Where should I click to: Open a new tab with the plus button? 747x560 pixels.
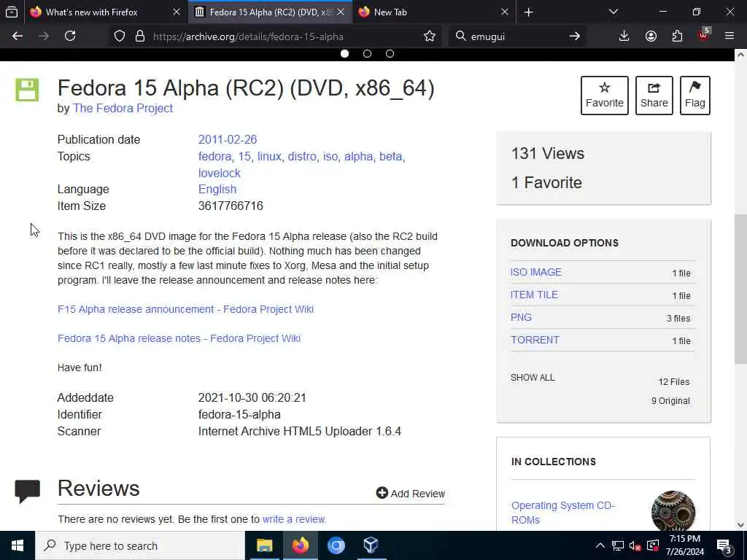[528, 12]
